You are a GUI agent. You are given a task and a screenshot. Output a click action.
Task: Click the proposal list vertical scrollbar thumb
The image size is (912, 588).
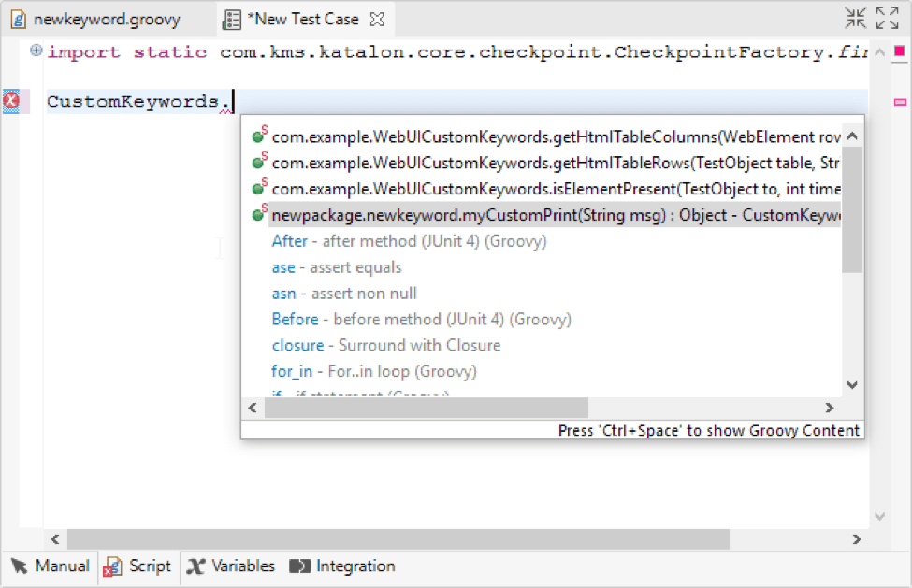click(x=852, y=209)
